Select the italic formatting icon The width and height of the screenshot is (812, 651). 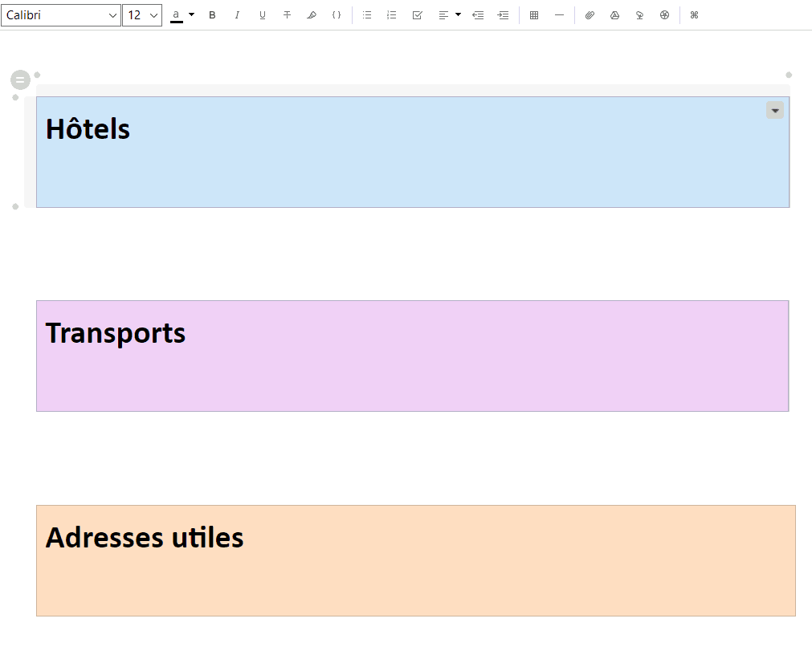click(x=237, y=14)
